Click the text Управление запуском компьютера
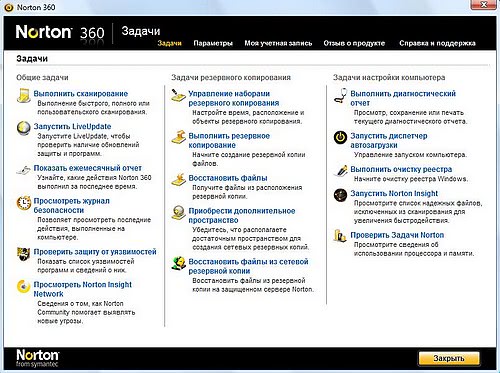Screen dimensions: 500x373 tap(410, 155)
